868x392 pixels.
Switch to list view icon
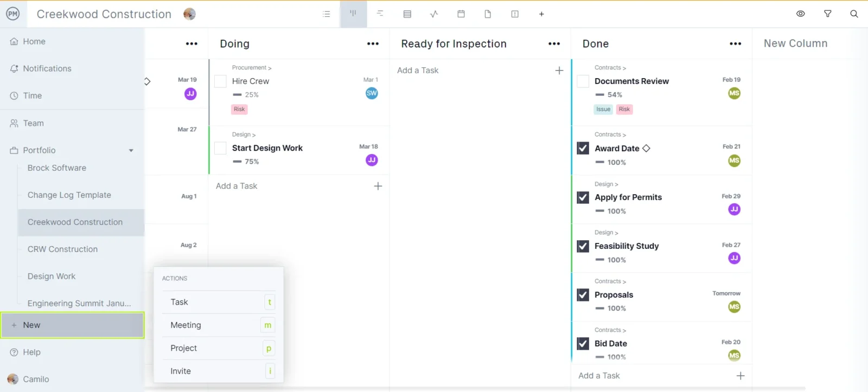pos(327,14)
